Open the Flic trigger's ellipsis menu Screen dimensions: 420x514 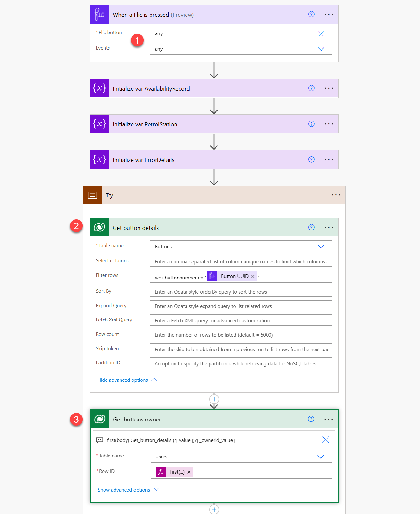(329, 14)
